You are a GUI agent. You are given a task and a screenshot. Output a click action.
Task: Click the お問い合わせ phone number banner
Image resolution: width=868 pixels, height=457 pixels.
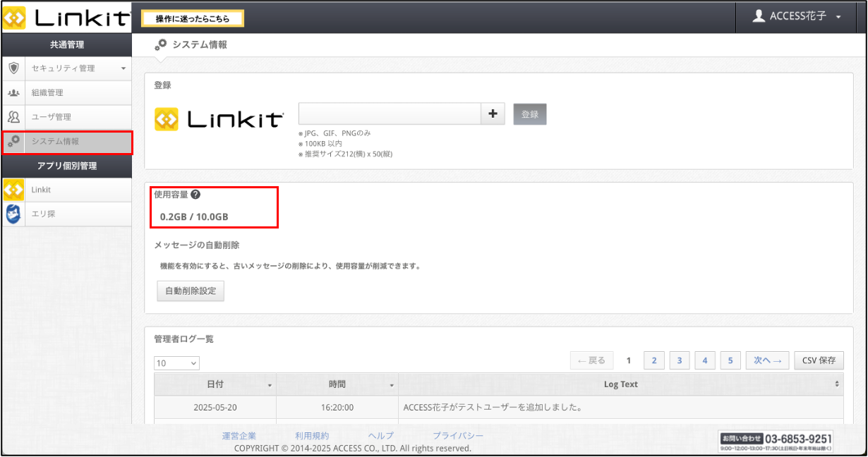[x=776, y=441]
